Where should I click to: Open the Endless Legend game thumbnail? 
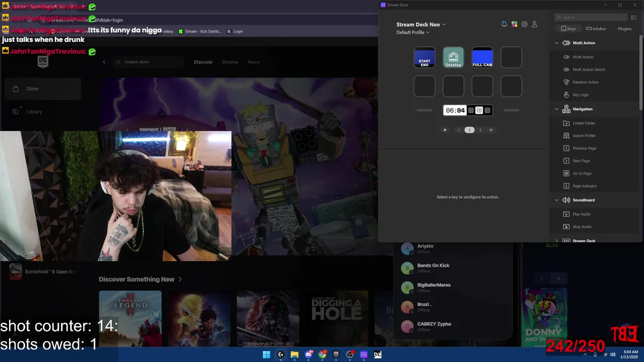[130, 318]
